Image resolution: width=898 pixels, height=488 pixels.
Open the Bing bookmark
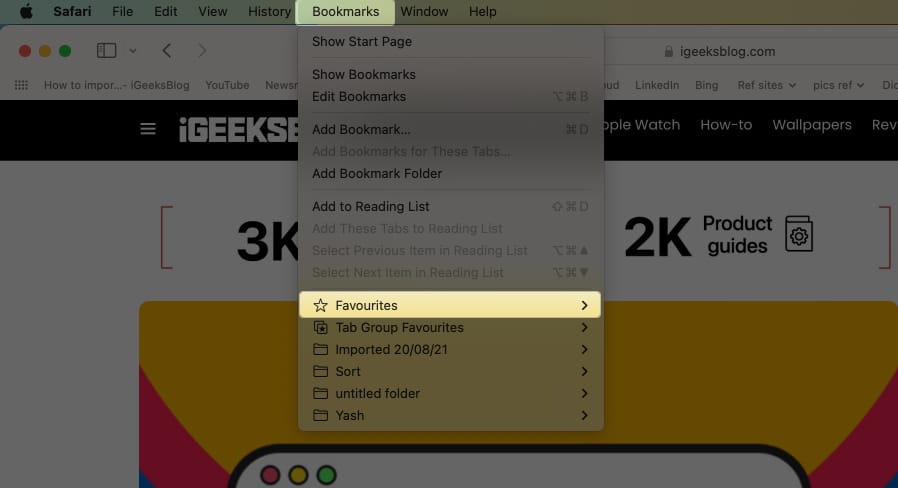tap(707, 85)
